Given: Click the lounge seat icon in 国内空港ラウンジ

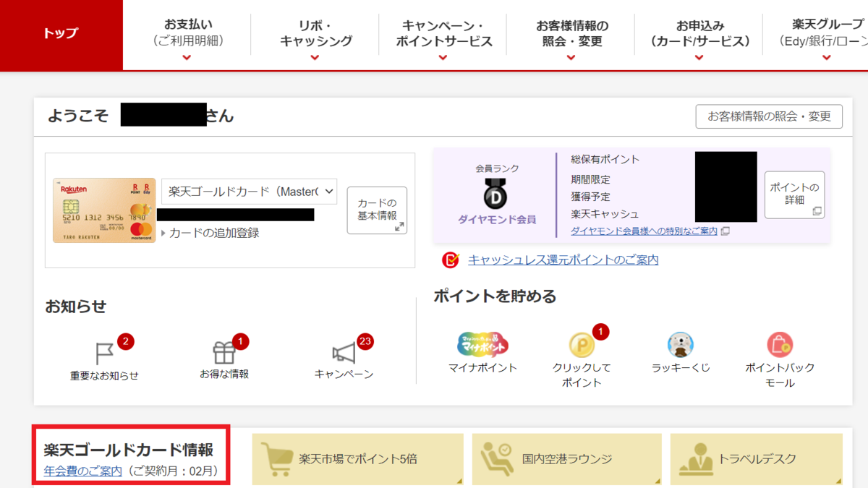Looking at the screenshot, I should coord(498,458).
